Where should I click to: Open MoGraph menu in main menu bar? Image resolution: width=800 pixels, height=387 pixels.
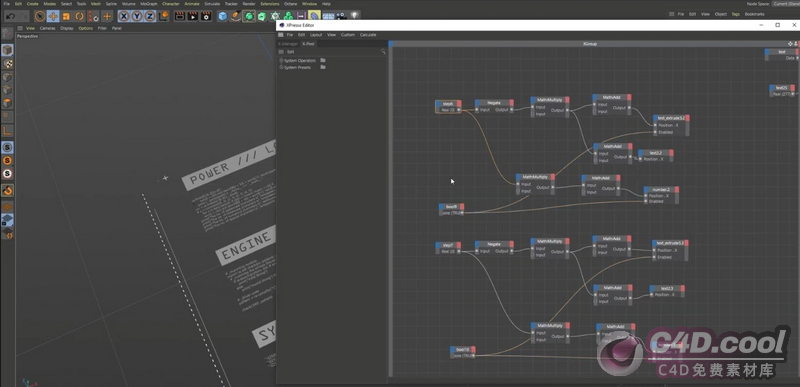click(x=148, y=4)
